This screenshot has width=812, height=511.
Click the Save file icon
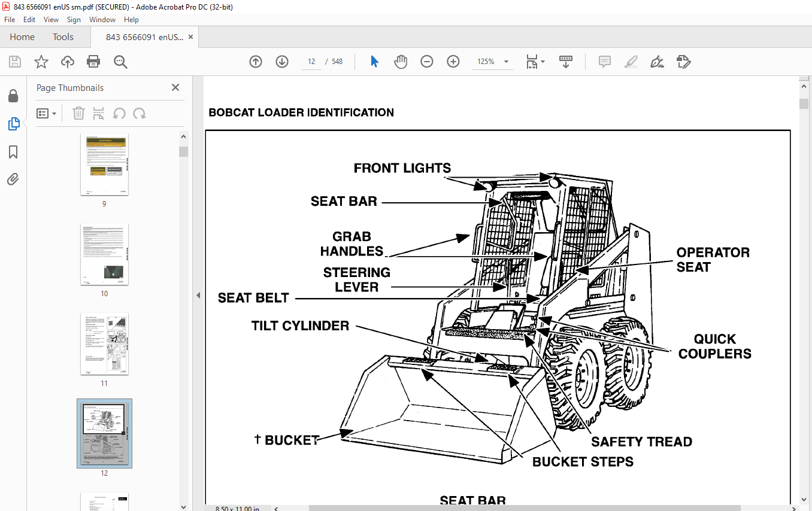point(15,62)
